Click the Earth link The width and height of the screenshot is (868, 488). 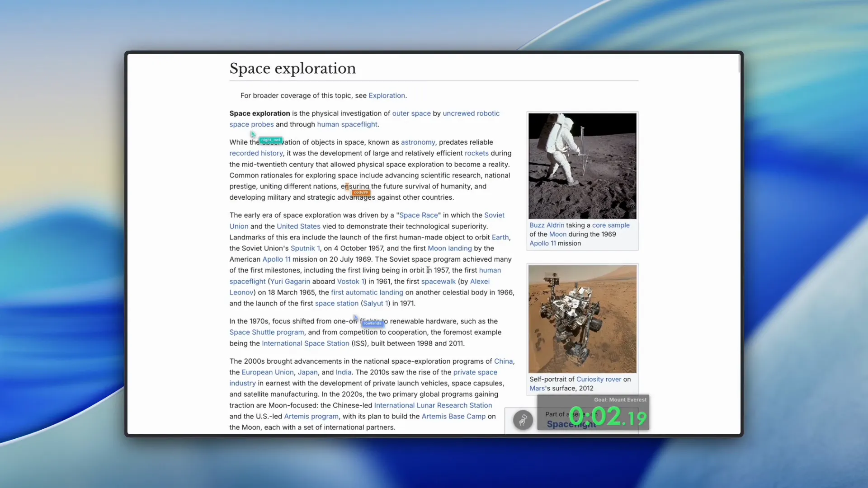point(500,237)
